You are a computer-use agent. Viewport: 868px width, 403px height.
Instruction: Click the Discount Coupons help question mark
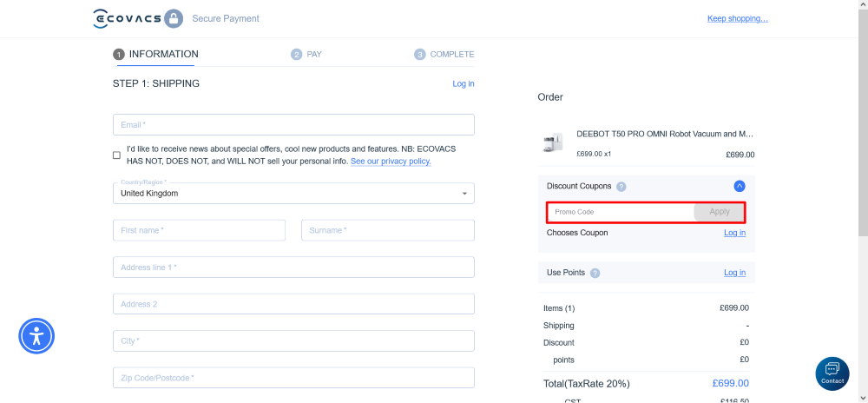[621, 187]
